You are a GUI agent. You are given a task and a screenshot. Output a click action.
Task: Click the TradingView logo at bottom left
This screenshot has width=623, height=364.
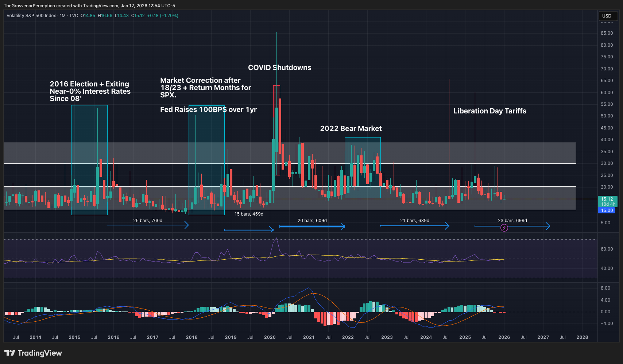pyautogui.click(x=33, y=353)
